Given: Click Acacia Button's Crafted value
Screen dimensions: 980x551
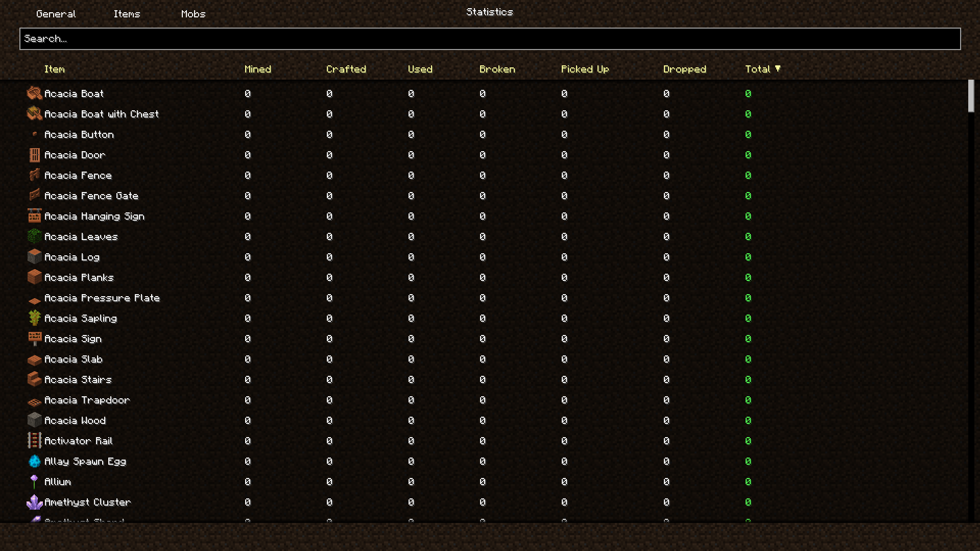Looking at the screenshot, I should tap(329, 134).
